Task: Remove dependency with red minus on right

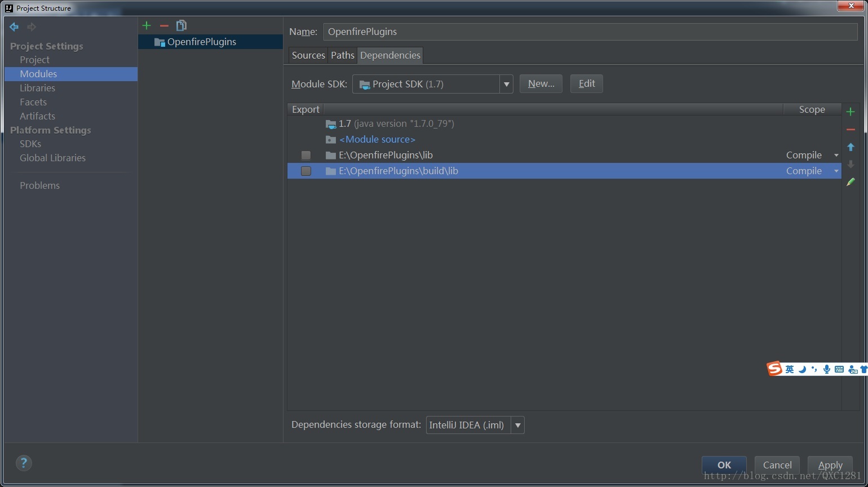Action: pos(851,130)
